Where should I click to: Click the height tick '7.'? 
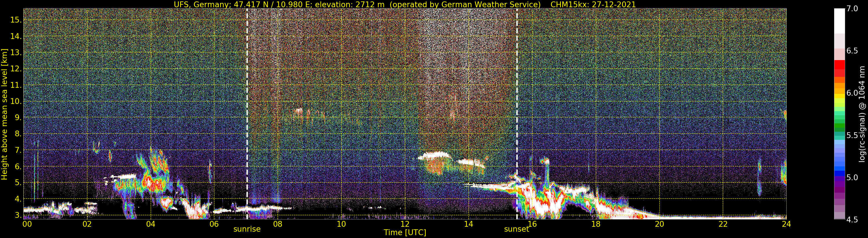click(18, 150)
